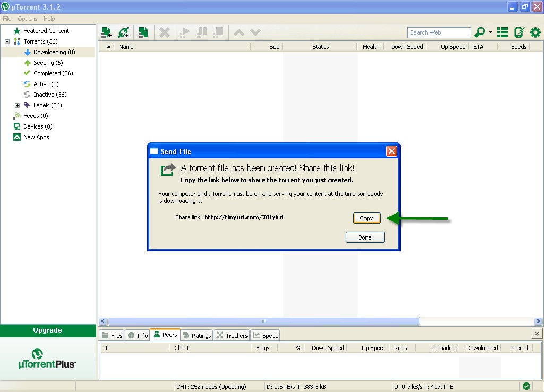
Task: Click the horizontal scrollbar right arrow
Action: coord(538,321)
